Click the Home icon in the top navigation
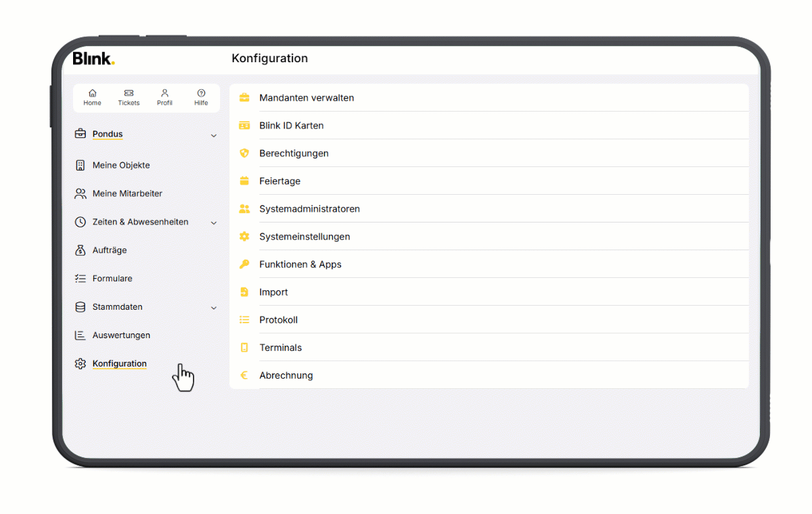This screenshot has height=514, width=812. click(x=93, y=93)
